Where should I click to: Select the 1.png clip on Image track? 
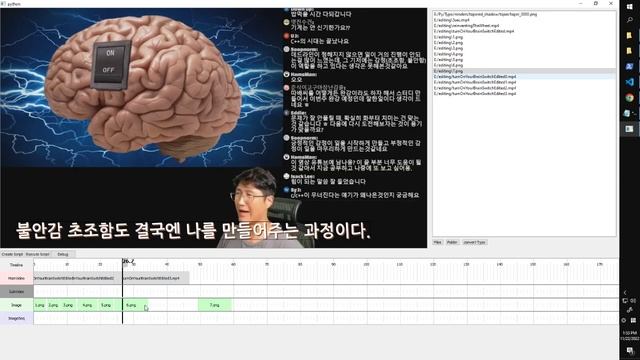[x=40, y=305]
